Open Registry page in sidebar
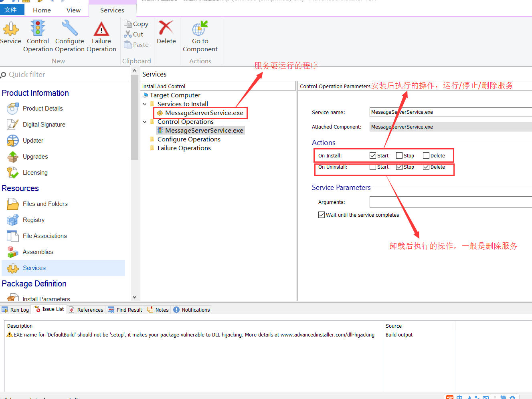The image size is (532, 399). 34,220
